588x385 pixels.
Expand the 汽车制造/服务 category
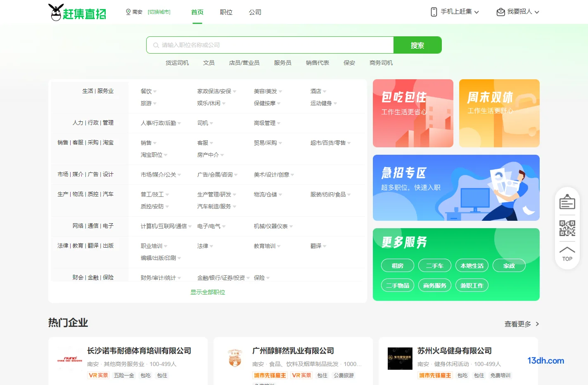click(217, 206)
